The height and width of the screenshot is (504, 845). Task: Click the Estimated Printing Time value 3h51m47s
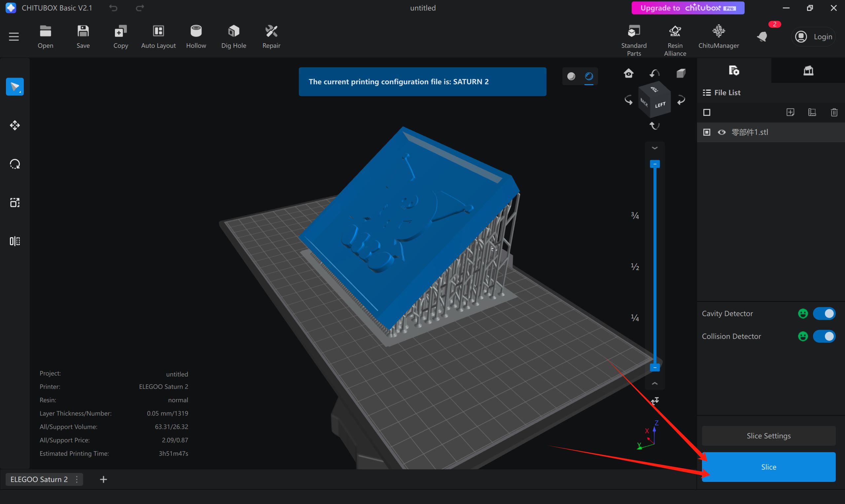pyautogui.click(x=173, y=454)
